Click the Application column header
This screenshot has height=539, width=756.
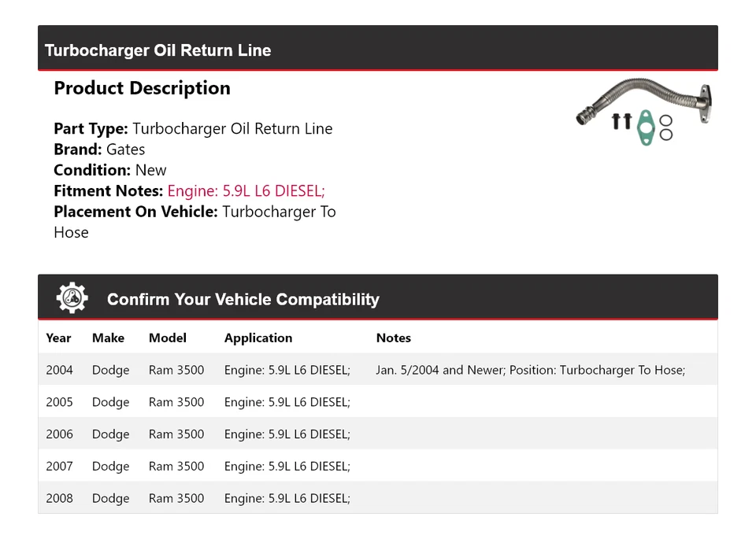(258, 338)
